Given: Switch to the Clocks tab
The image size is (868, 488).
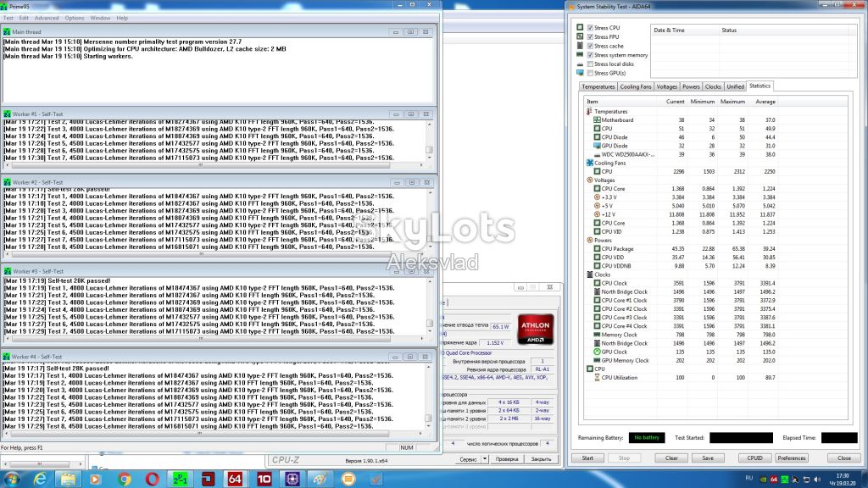Looking at the screenshot, I should [x=713, y=87].
